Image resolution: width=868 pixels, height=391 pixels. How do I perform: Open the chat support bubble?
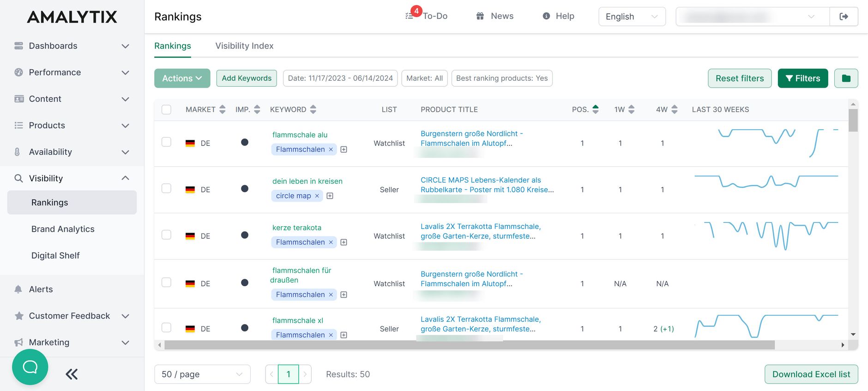30,367
